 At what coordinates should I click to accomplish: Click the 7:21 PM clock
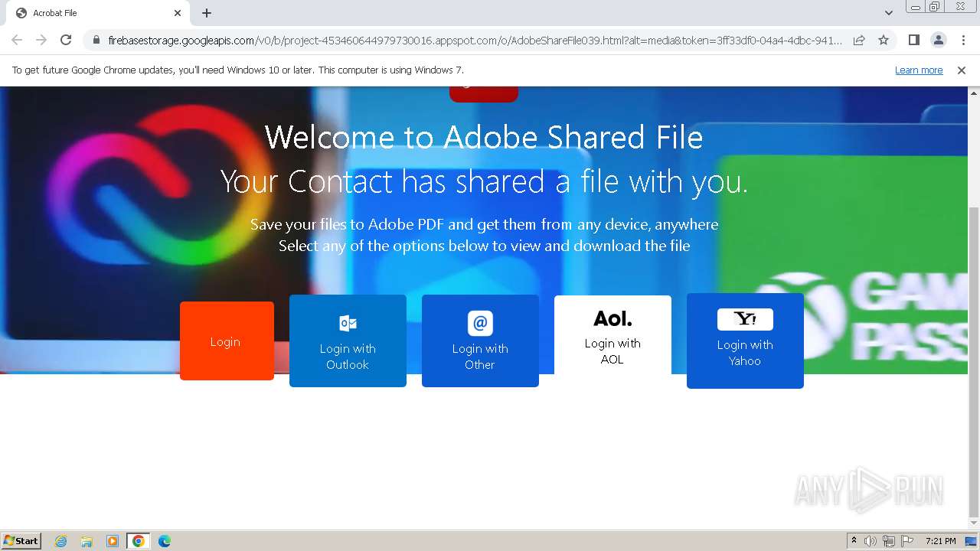tap(940, 541)
